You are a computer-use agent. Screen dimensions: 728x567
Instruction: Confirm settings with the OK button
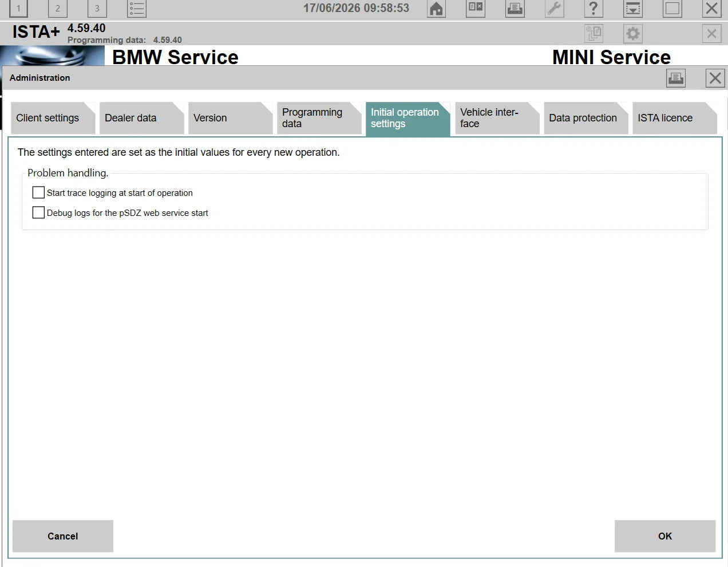click(x=665, y=536)
